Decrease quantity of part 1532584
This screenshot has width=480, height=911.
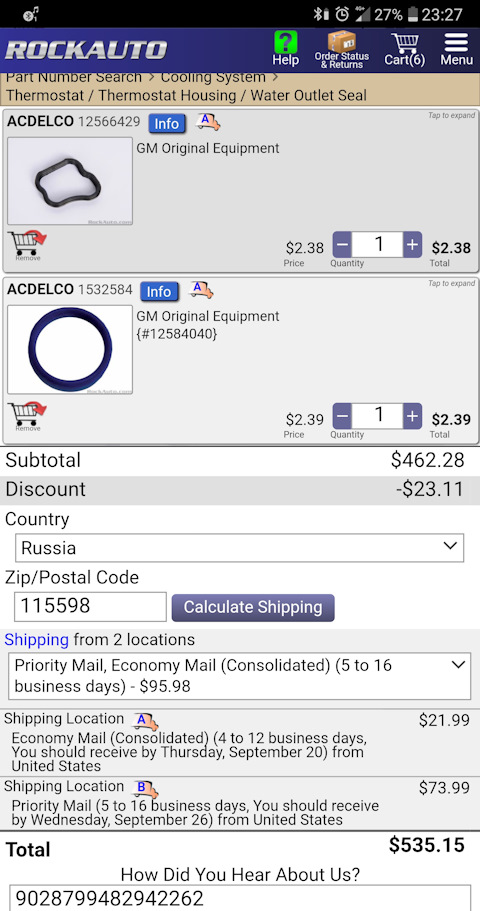(x=342, y=416)
